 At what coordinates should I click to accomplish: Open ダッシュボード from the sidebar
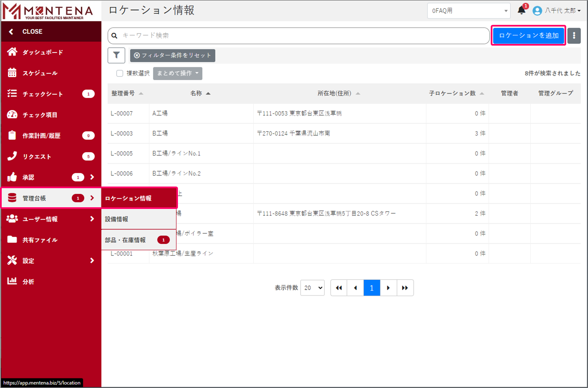click(x=43, y=52)
